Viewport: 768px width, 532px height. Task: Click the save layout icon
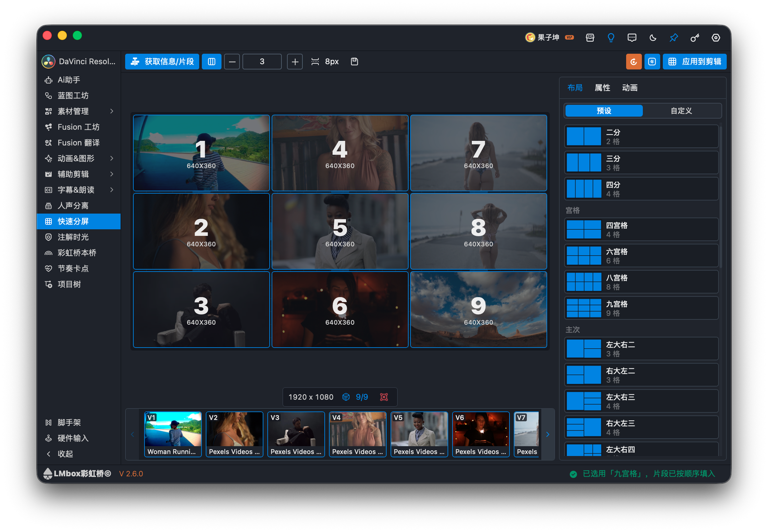(x=354, y=61)
